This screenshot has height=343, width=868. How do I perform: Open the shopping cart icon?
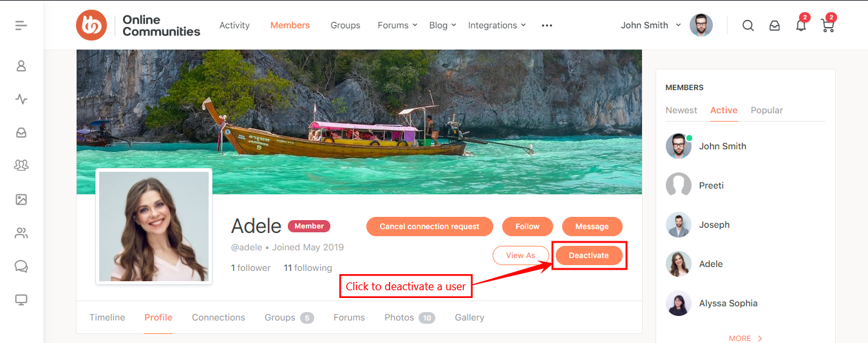pyautogui.click(x=827, y=26)
